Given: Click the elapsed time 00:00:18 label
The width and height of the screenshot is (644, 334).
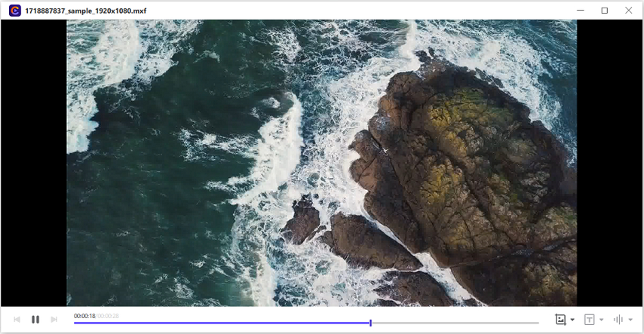Looking at the screenshot, I should [84, 316].
